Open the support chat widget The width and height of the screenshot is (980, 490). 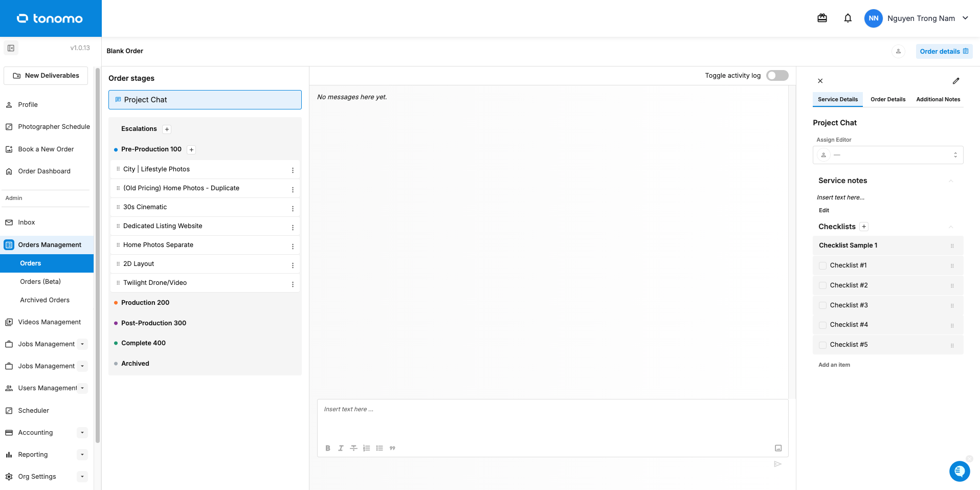[x=960, y=471]
